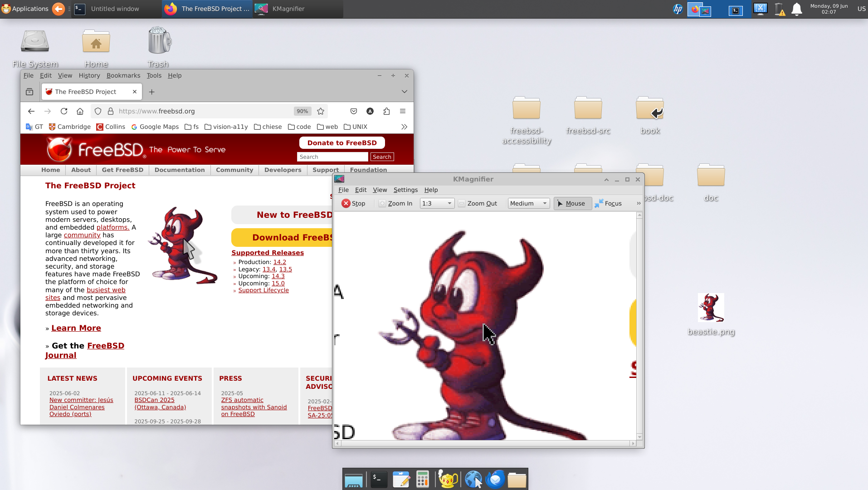Open KMagnifier File menu
868x490 pixels.
pos(343,190)
